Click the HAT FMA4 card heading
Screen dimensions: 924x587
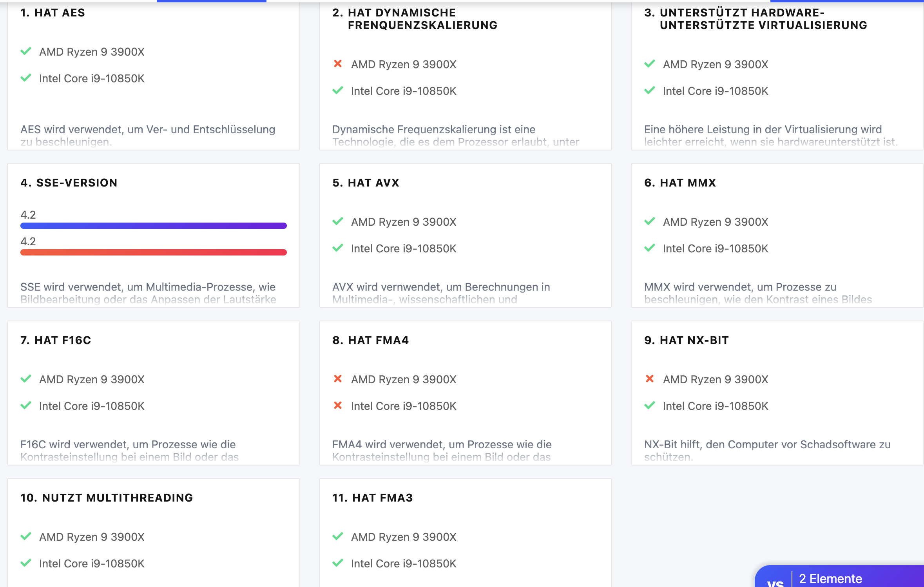point(370,340)
